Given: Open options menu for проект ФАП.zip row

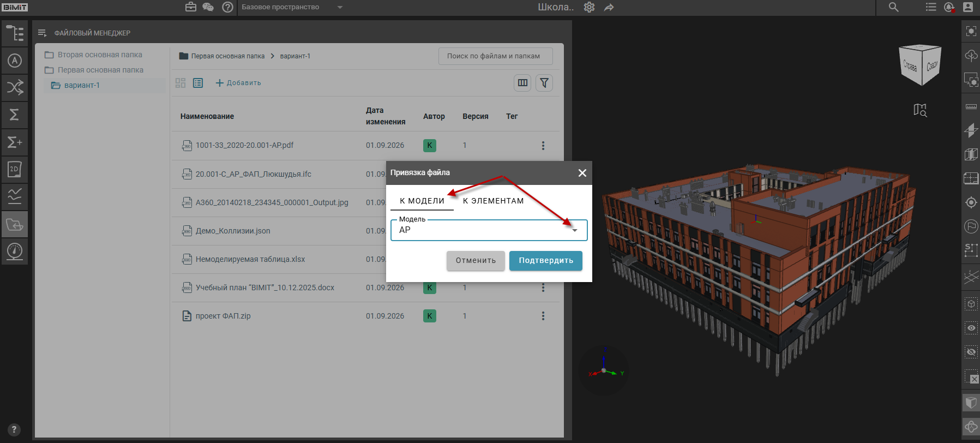Looking at the screenshot, I should (x=543, y=316).
